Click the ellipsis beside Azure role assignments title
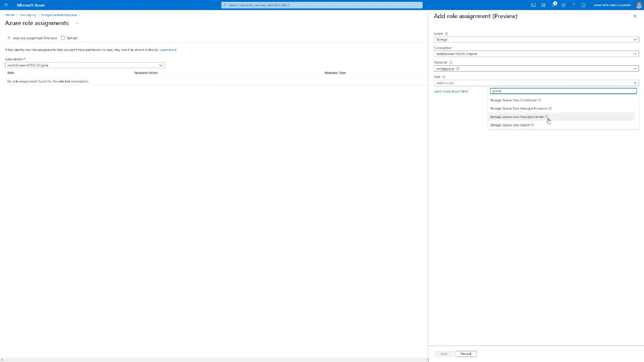This screenshot has height=362, width=644. click(77, 23)
